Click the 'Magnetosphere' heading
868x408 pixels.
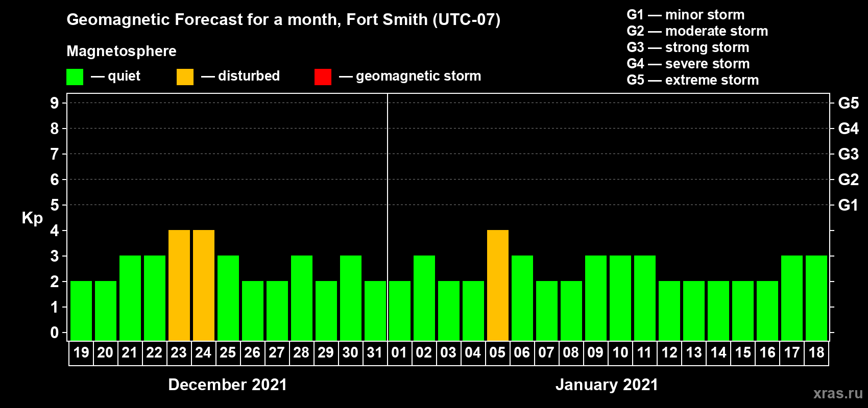pyautogui.click(x=122, y=51)
